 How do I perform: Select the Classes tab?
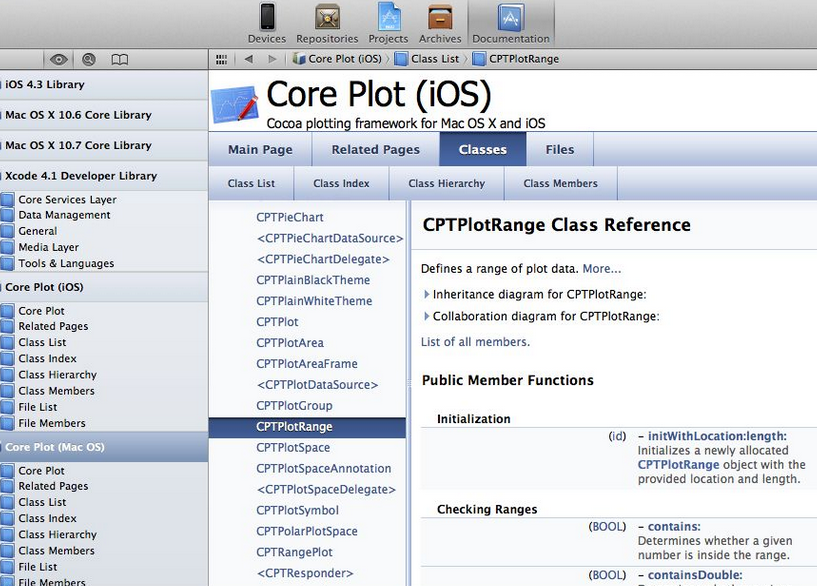click(483, 149)
